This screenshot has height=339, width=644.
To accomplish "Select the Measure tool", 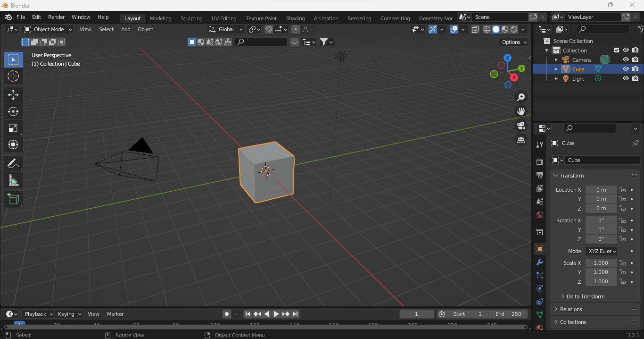I will point(13,180).
